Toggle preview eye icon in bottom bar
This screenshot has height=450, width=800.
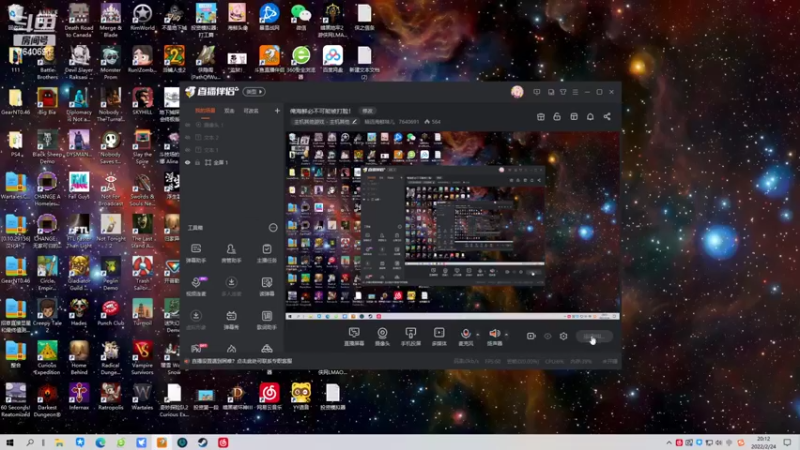[547, 336]
